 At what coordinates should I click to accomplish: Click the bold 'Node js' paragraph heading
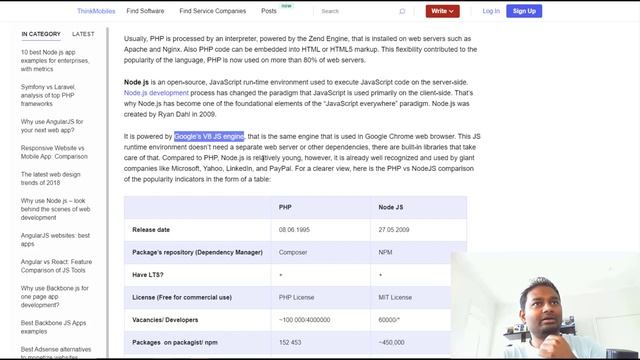(x=136, y=82)
